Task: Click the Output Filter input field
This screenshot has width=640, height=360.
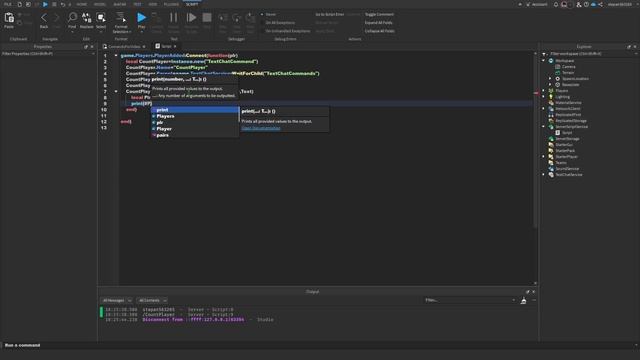Action: (470, 300)
